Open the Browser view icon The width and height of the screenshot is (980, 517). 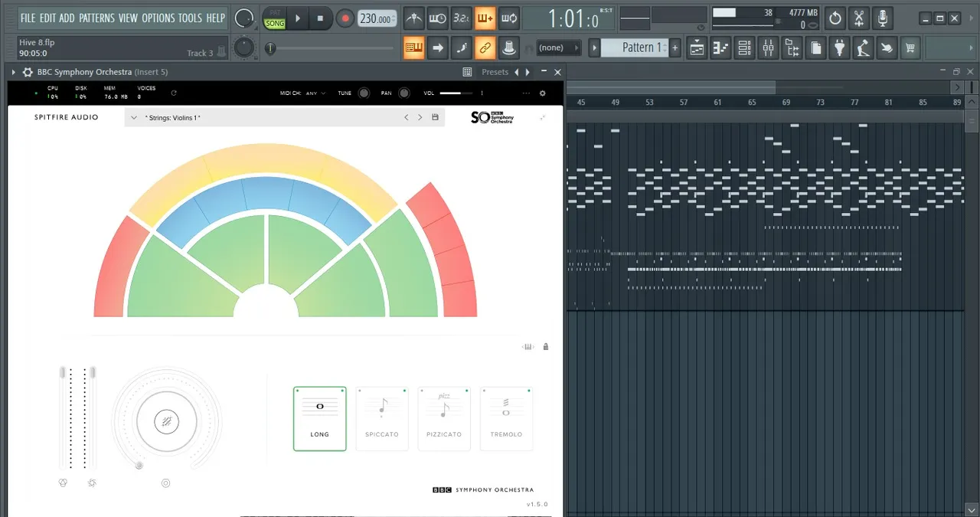tap(792, 47)
